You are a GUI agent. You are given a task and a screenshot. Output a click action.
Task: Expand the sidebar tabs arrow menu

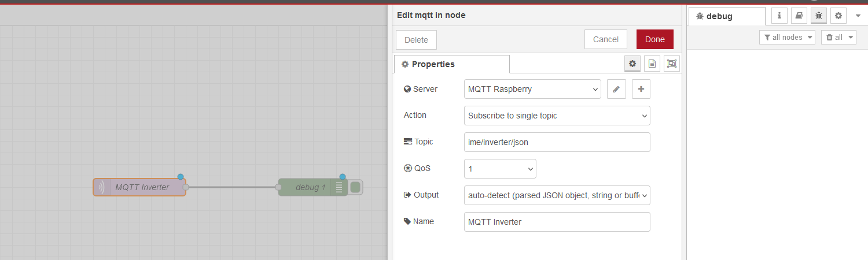(858, 16)
